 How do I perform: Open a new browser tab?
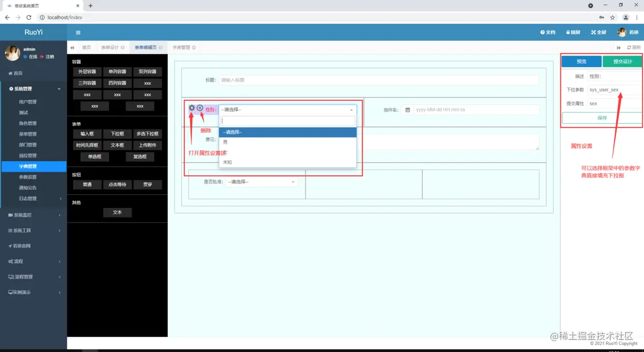90,6
